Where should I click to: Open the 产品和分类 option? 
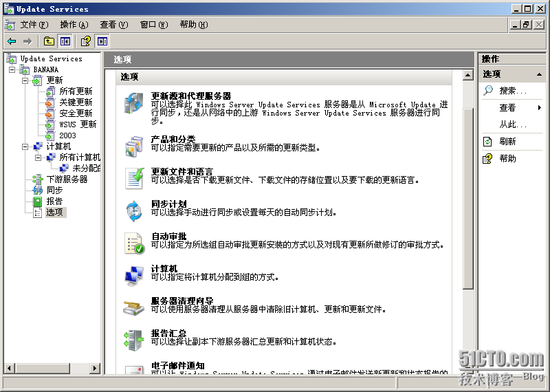coord(173,140)
